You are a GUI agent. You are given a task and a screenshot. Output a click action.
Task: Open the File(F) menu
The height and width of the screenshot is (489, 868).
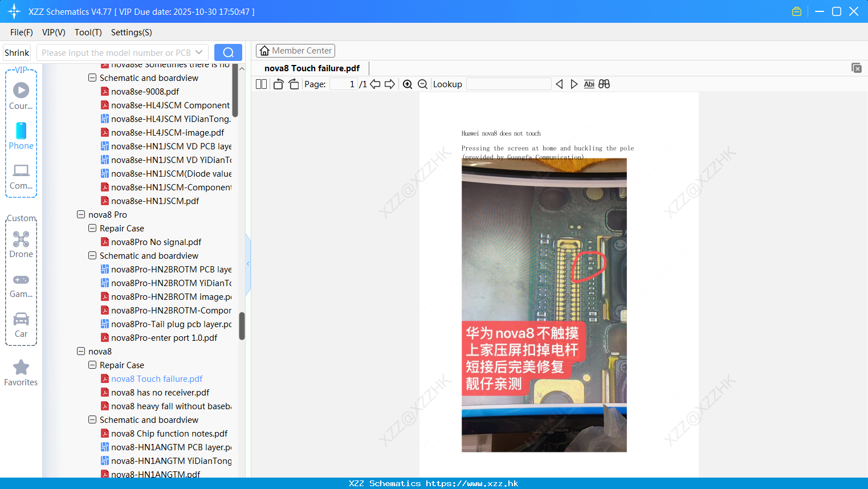[x=22, y=32]
